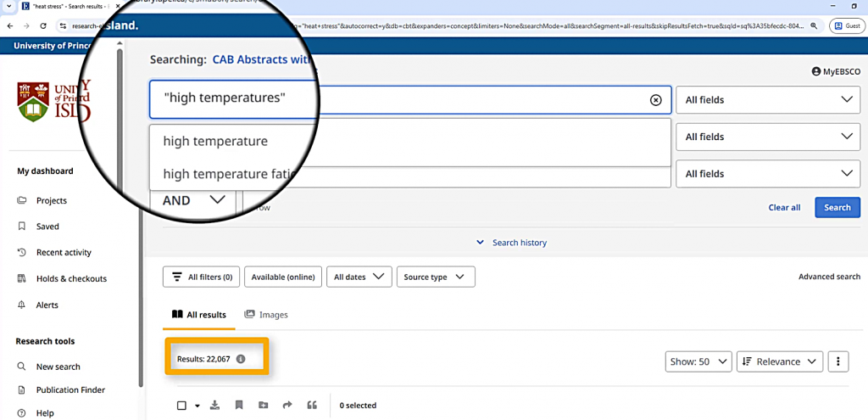Open Recent activity in the sidebar
This screenshot has width=868, height=420.
click(x=64, y=253)
